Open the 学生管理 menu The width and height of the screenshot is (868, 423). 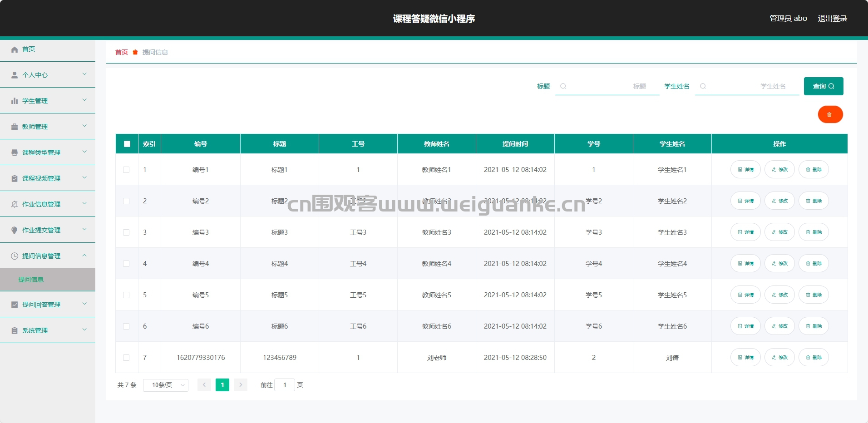click(48, 101)
